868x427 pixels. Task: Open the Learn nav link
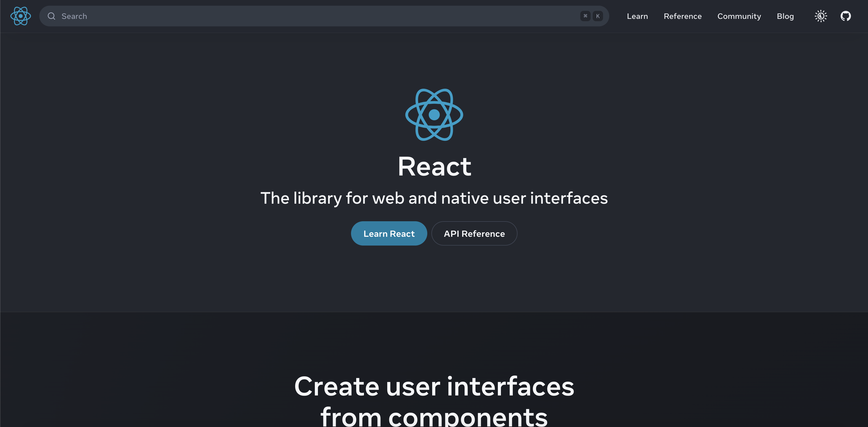click(x=637, y=16)
